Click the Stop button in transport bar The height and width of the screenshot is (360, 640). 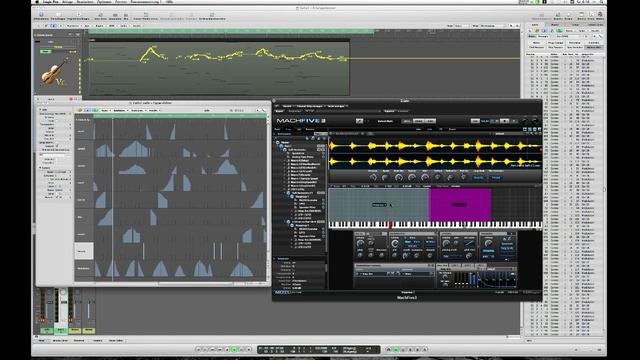[227, 349]
